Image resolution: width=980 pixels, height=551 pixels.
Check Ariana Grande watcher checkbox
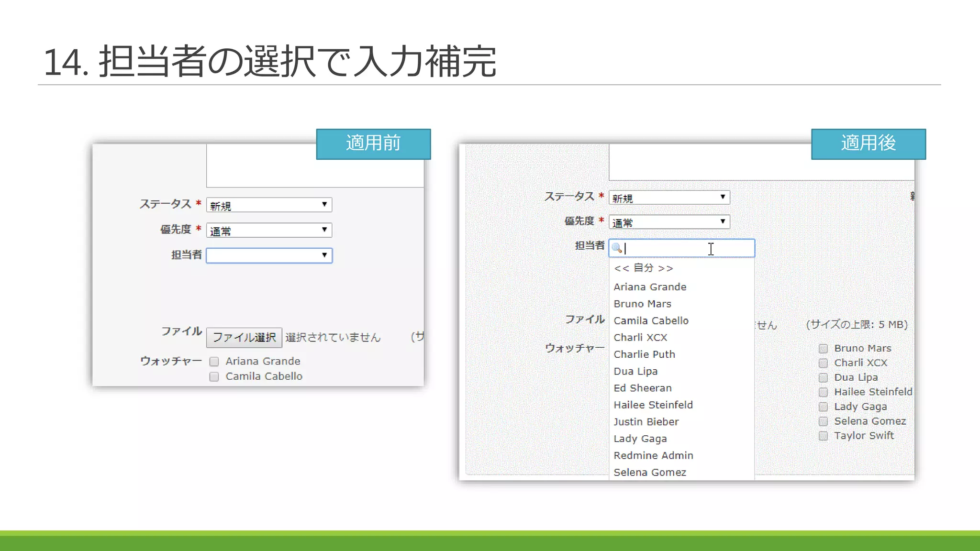click(214, 362)
